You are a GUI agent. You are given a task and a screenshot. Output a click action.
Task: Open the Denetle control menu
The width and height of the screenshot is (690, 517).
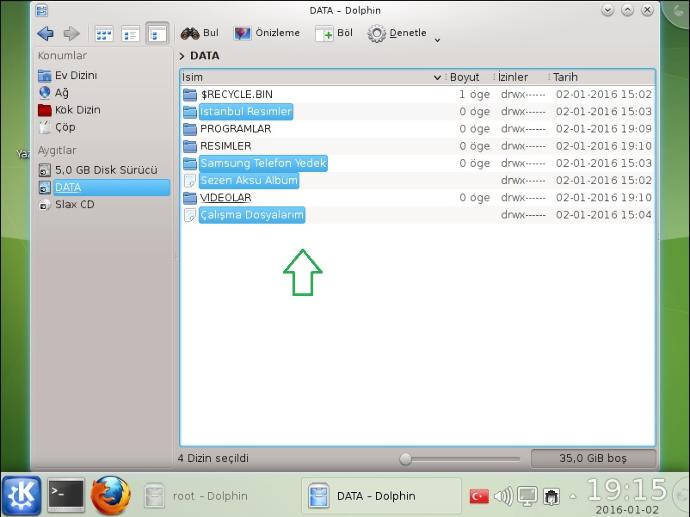click(397, 33)
